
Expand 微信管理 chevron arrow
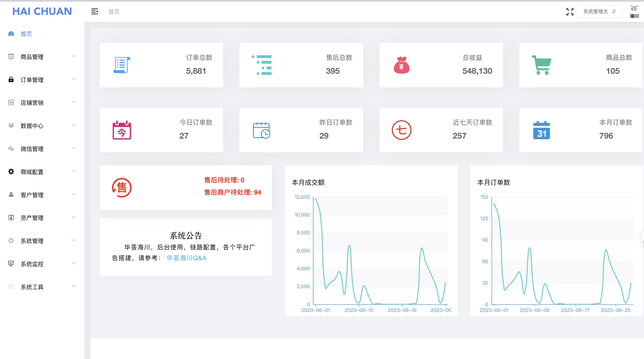(74, 148)
